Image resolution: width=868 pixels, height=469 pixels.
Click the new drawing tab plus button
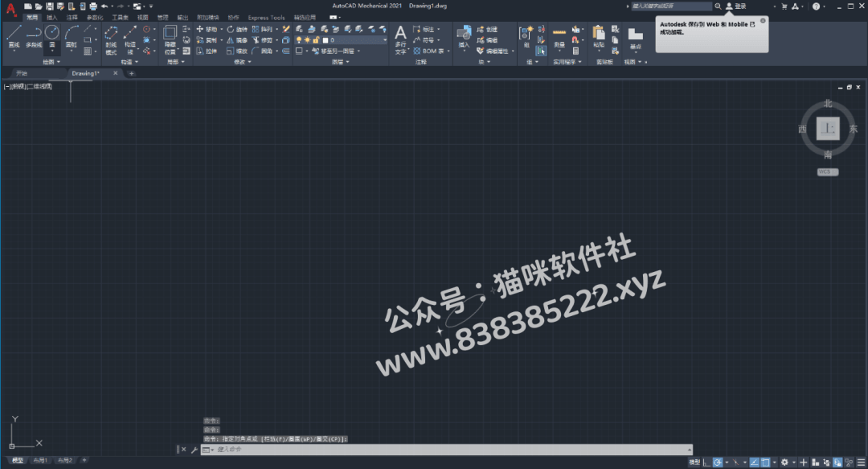pyautogui.click(x=131, y=73)
